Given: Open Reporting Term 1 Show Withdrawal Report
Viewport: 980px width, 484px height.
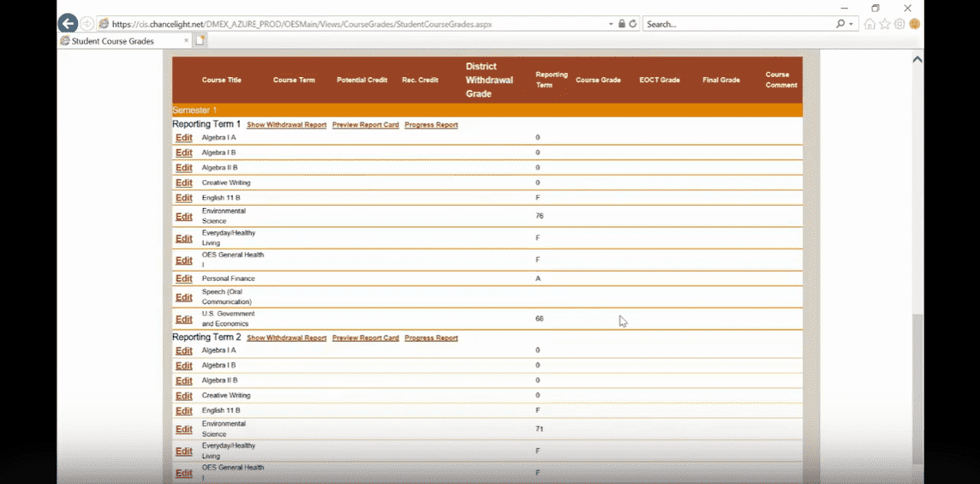Looking at the screenshot, I should tap(286, 125).
